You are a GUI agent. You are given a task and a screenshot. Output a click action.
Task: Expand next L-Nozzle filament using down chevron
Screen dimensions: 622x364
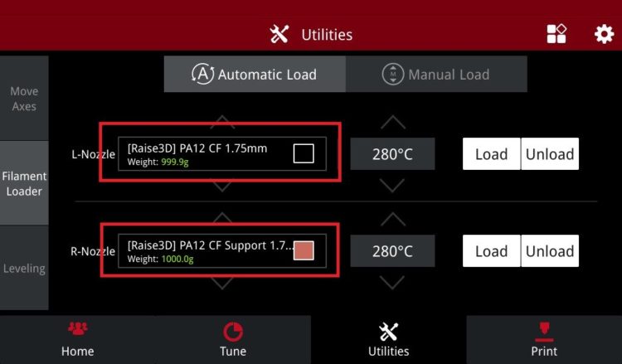coord(222,187)
